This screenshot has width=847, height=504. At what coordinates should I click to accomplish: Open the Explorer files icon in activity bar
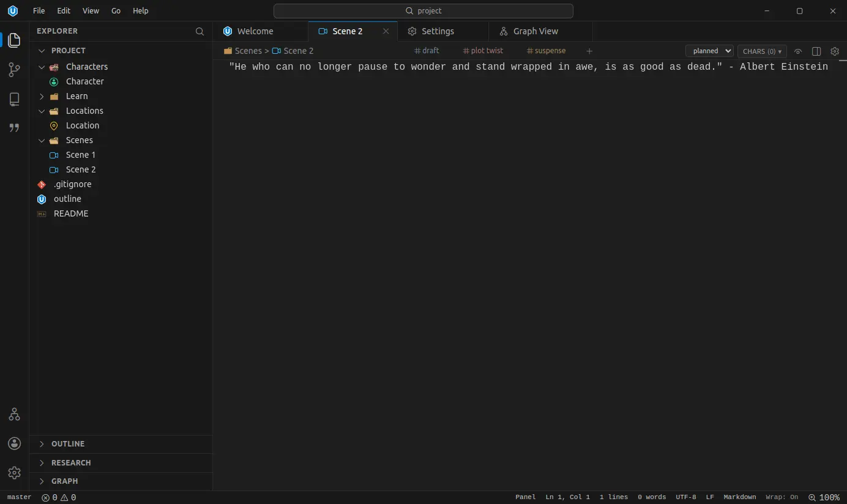tap(14, 40)
